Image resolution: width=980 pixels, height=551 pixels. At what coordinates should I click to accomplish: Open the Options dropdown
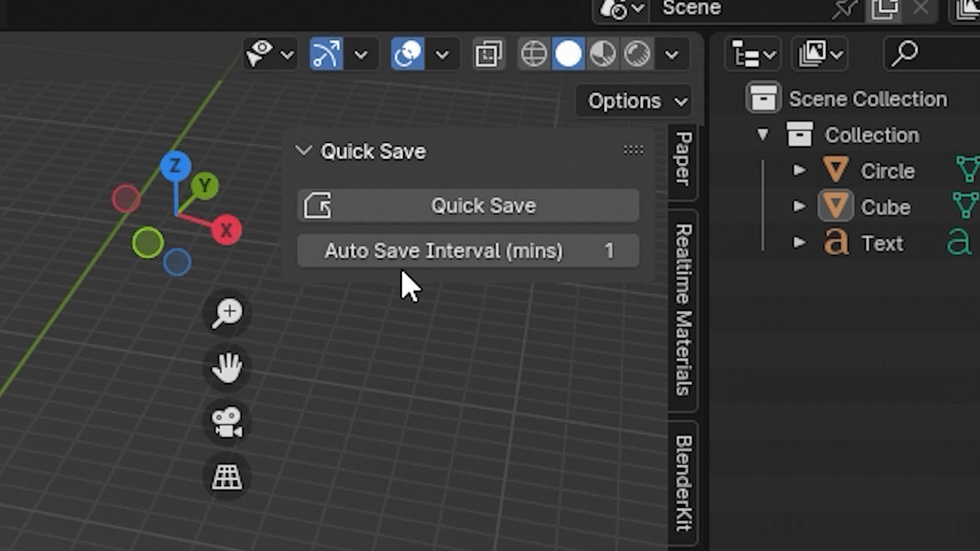(x=633, y=101)
